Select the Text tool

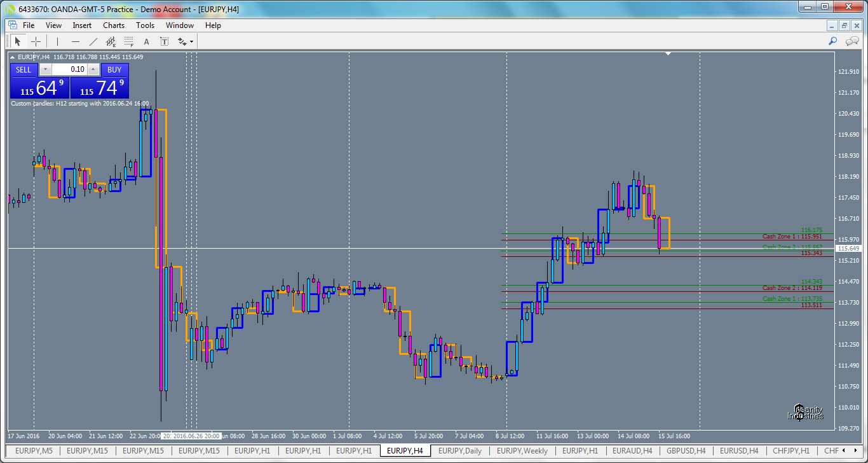click(x=146, y=41)
